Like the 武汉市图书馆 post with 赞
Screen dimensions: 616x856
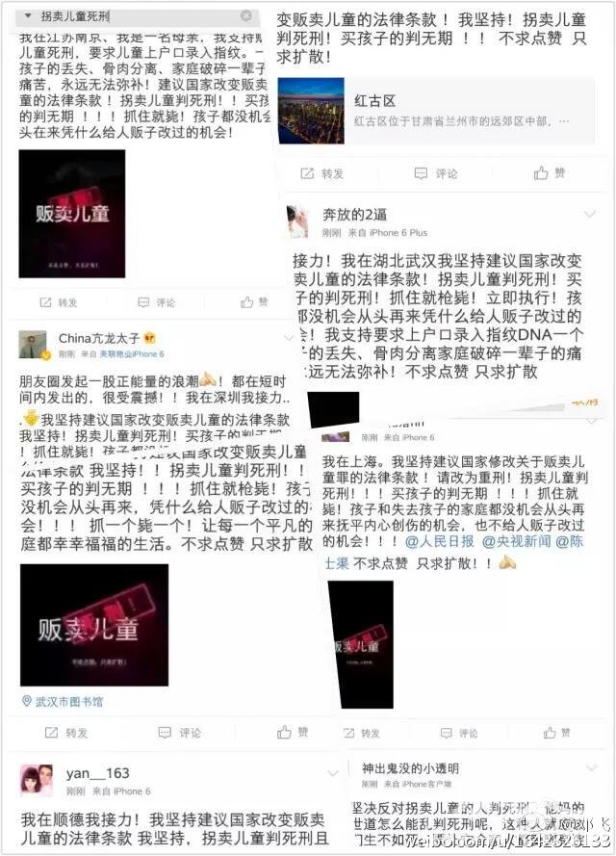(293, 732)
